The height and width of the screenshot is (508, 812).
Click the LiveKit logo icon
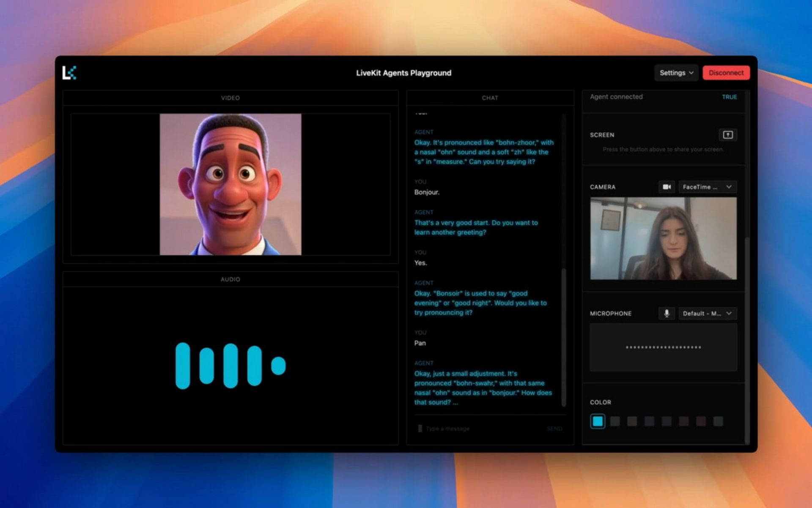click(69, 73)
